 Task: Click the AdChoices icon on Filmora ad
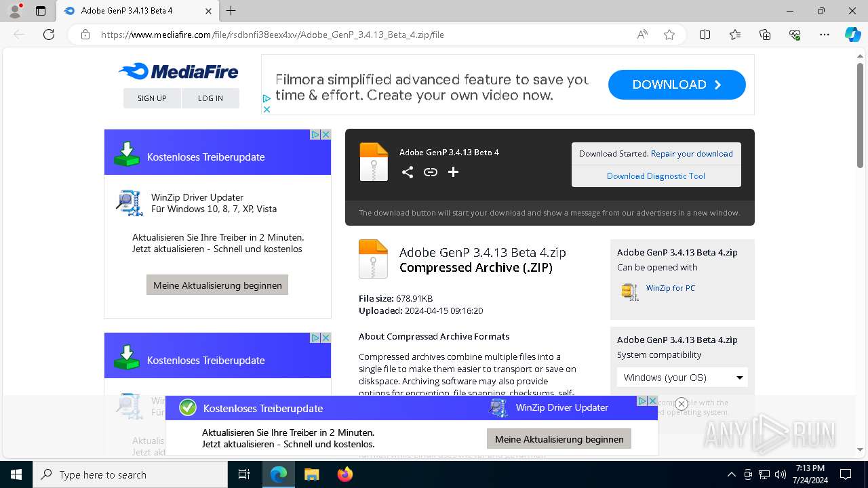[267, 99]
